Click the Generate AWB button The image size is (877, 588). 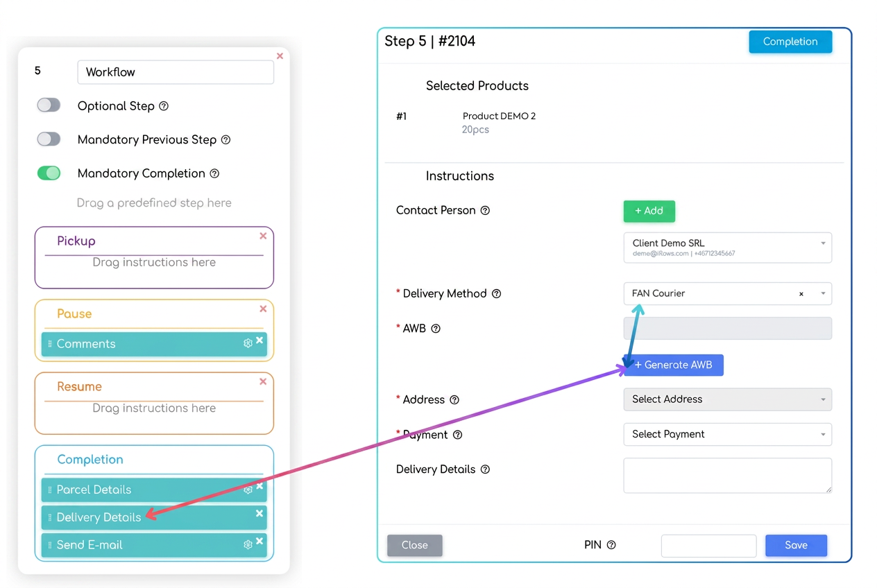pos(674,365)
